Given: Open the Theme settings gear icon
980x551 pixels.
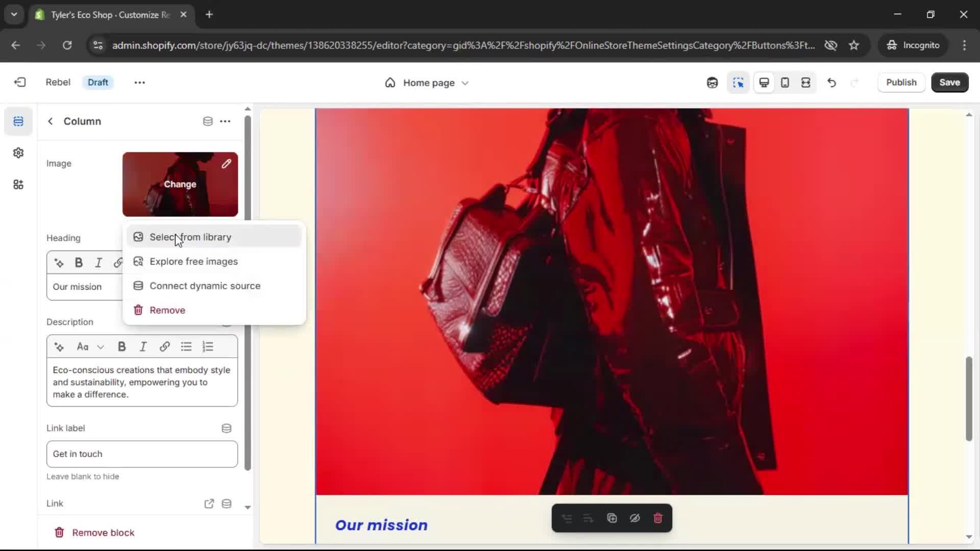Looking at the screenshot, I should tap(18, 153).
